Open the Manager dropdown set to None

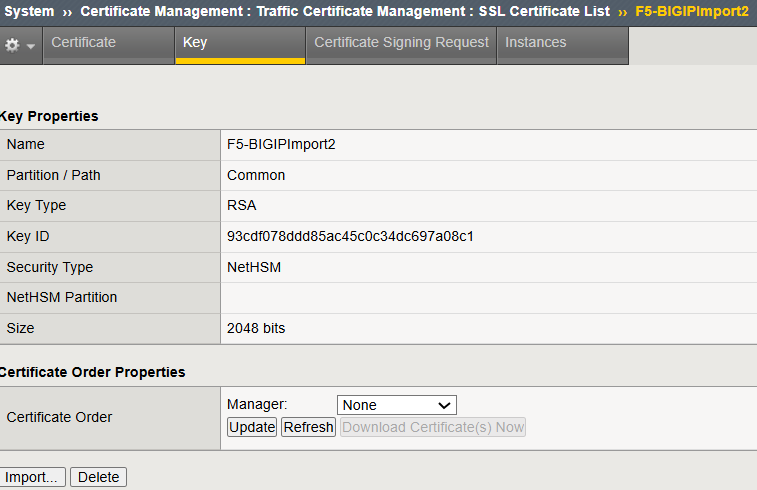(397, 405)
